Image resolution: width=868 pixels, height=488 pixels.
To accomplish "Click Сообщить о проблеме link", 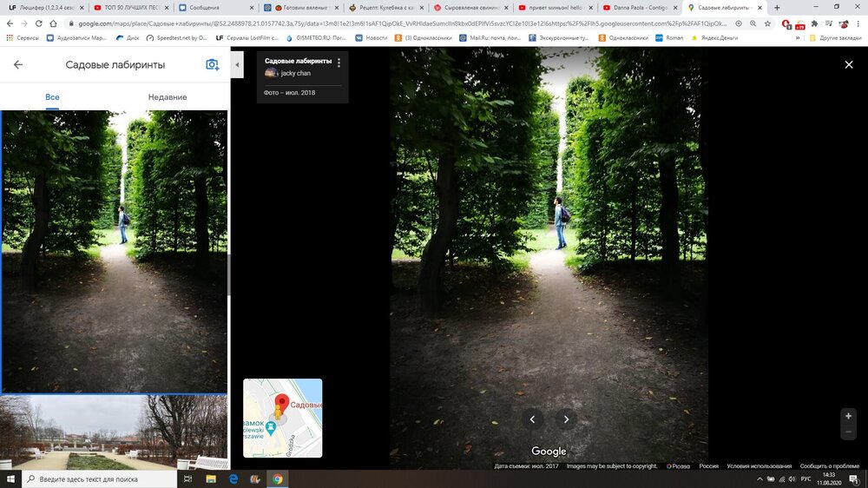I will click(x=830, y=466).
